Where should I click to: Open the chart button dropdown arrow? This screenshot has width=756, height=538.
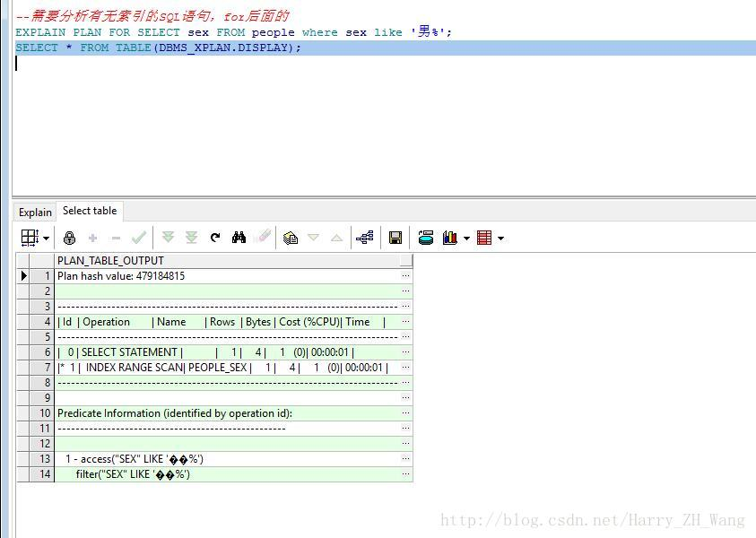(466, 239)
